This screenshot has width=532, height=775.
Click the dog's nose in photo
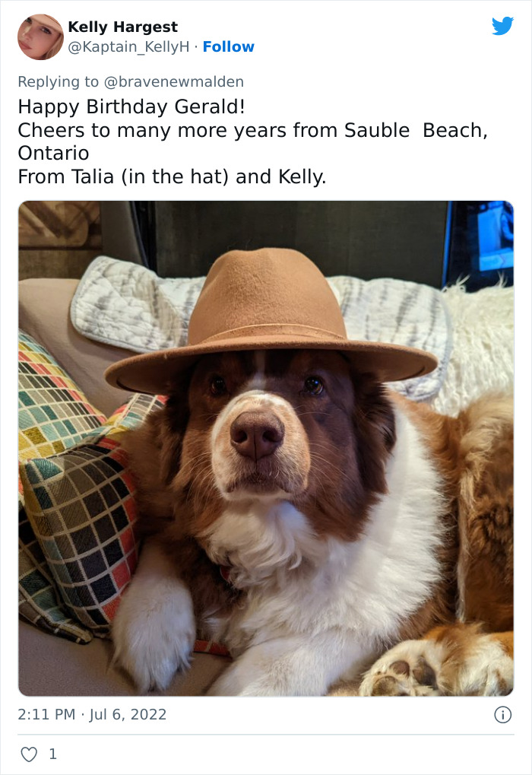point(257,434)
